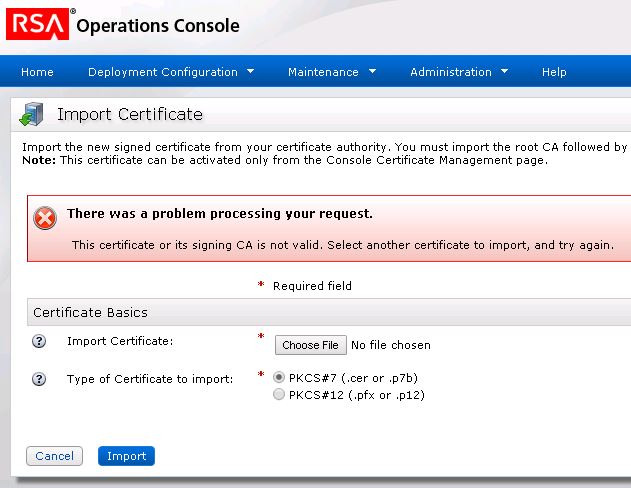Click the Import Certificate page icon
Image resolution: width=631 pixels, height=488 pixels.
(x=31, y=115)
